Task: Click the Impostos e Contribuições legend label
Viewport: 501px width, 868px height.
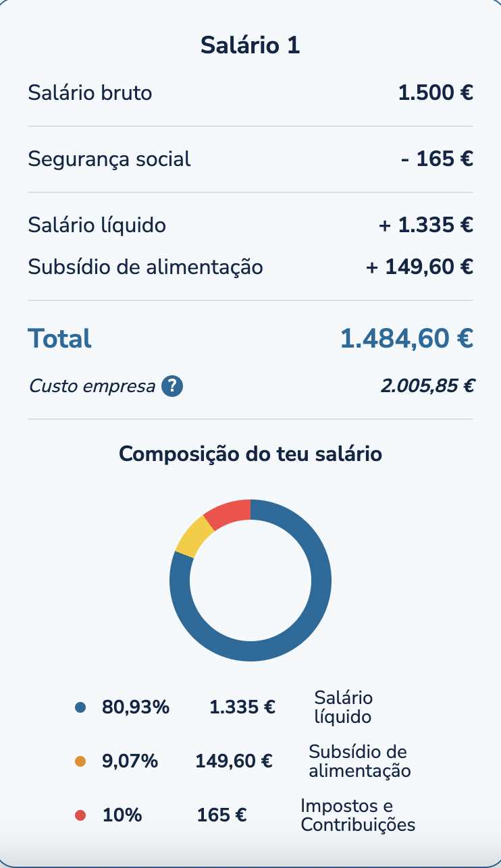Action: [x=358, y=815]
